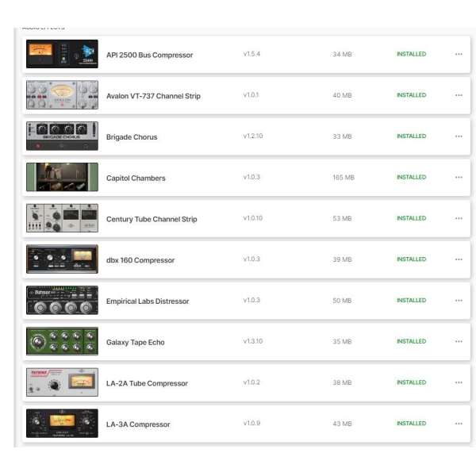Click INSTALLED status for LA-3A Compressor
The image size is (476, 476).
coord(411,423)
